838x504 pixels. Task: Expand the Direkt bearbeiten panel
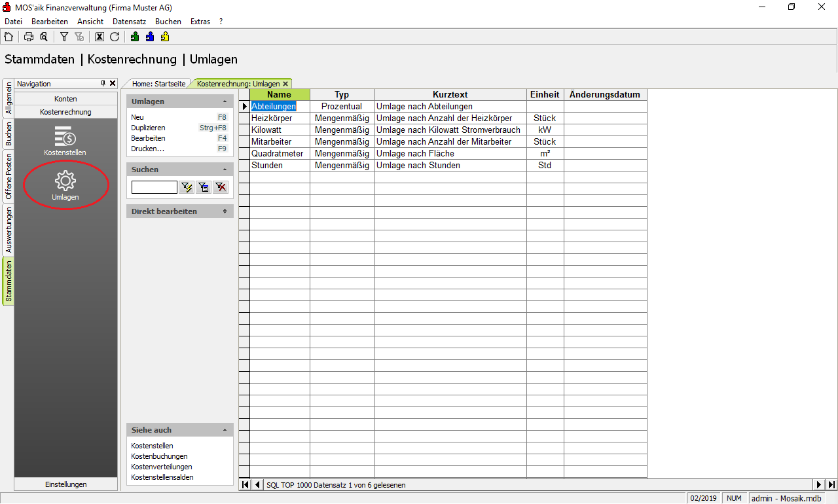click(x=225, y=212)
